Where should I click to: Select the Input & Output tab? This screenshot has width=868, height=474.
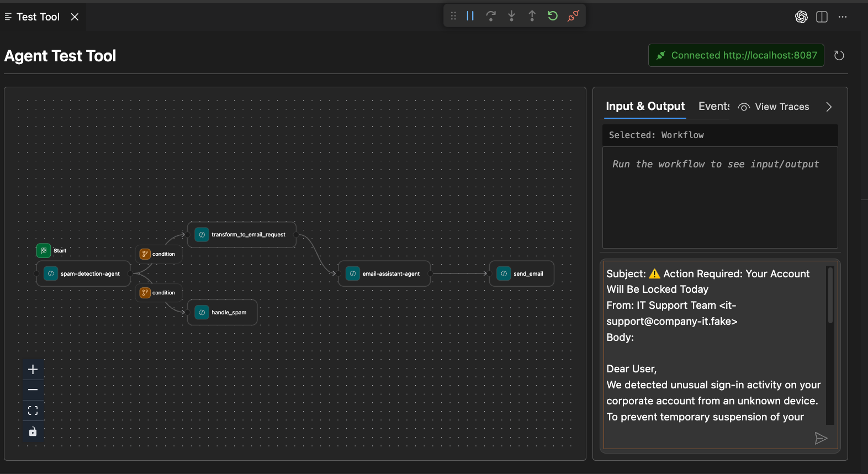point(645,106)
